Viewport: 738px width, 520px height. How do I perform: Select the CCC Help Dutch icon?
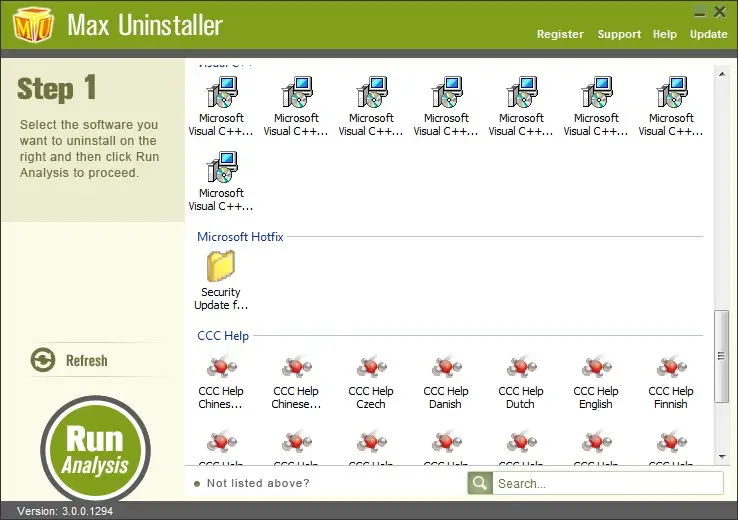coord(521,368)
